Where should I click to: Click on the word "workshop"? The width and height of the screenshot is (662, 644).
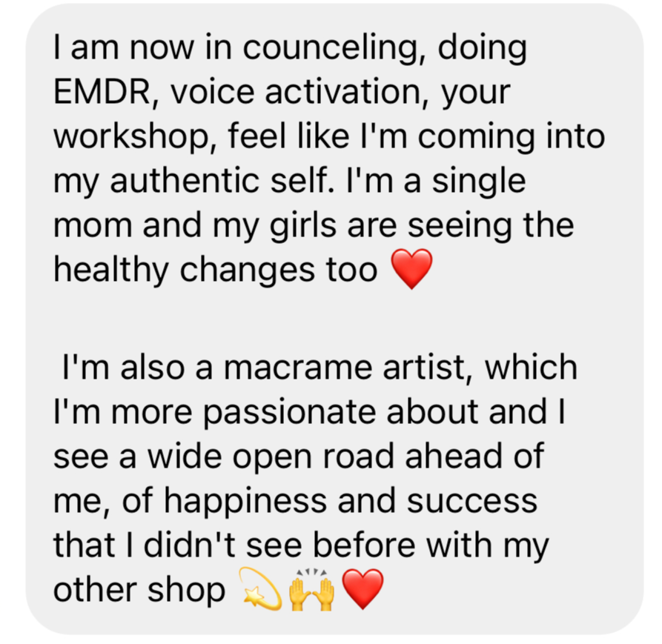coord(131,137)
